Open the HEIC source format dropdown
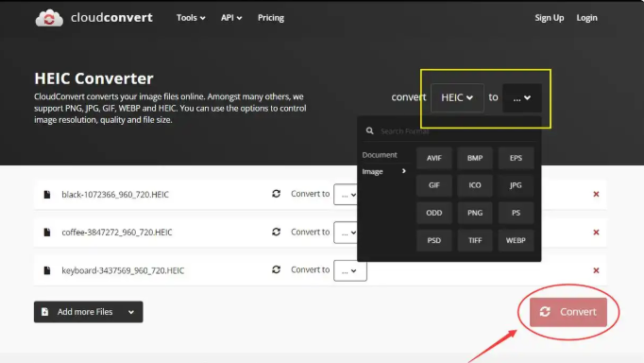 pyautogui.click(x=457, y=98)
